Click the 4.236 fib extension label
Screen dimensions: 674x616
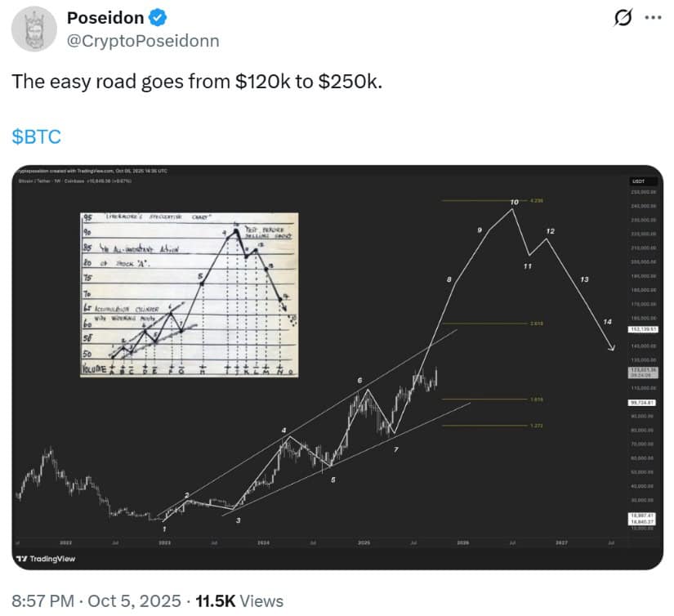[x=537, y=199]
